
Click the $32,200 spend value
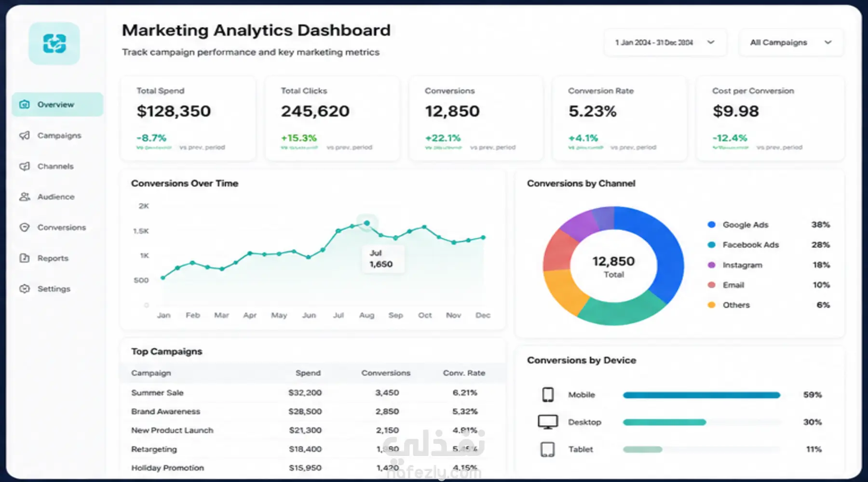pyautogui.click(x=305, y=393)
